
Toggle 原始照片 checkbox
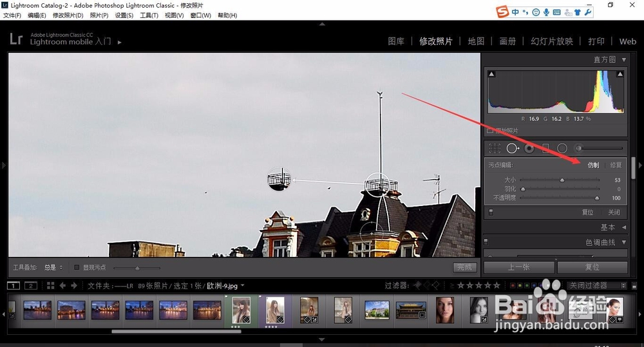[x=490, y=131]
